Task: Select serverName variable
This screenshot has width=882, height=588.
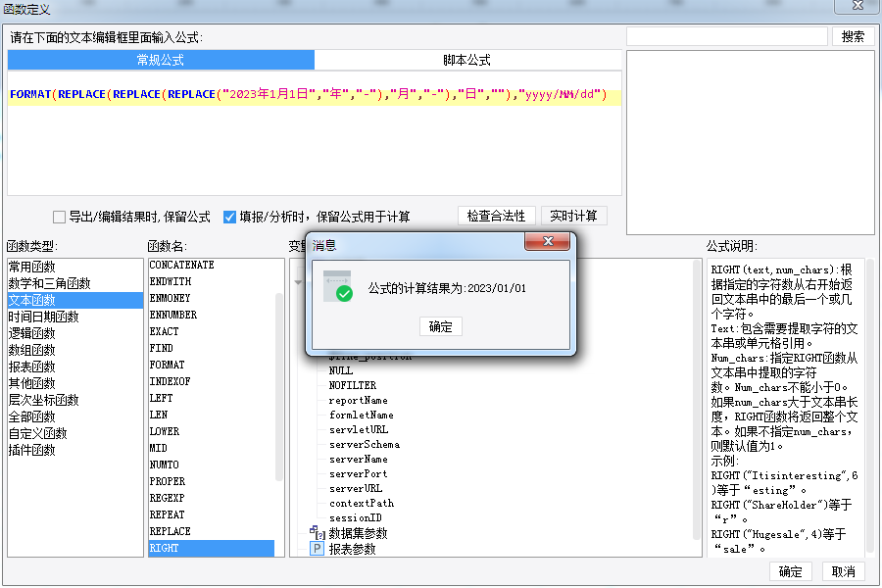Action: pos(359,460)
